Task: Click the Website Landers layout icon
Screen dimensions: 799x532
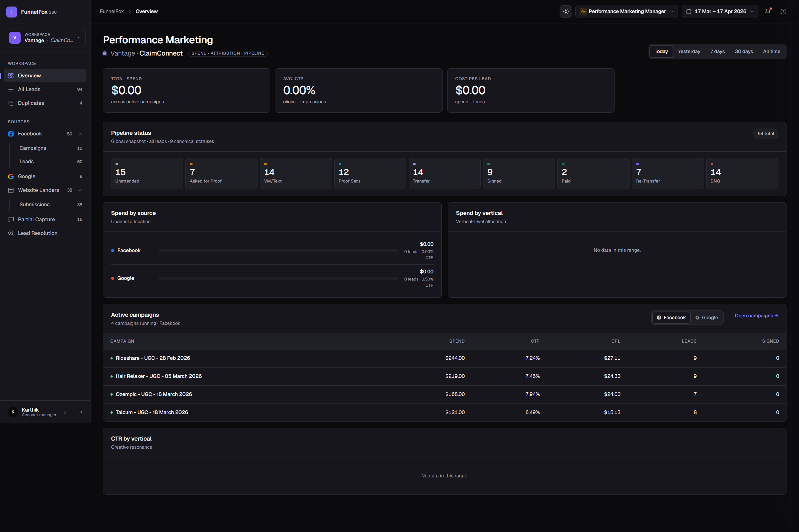Action: (x=11, y=190)
